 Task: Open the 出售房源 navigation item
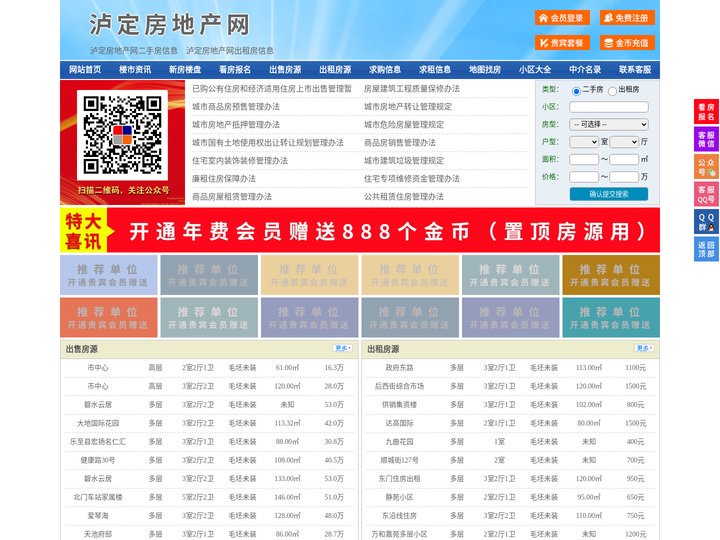285,70
